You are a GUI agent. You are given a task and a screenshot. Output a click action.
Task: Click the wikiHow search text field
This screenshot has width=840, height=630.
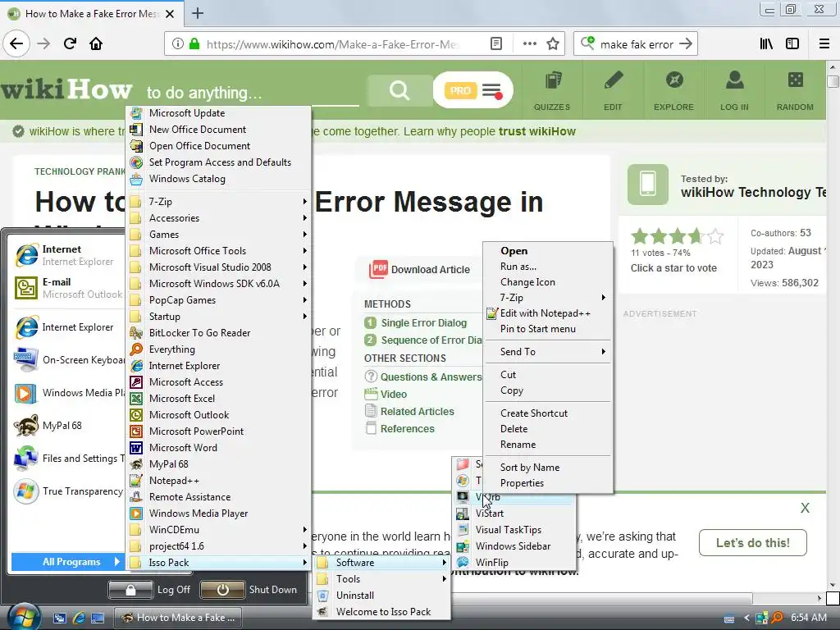pos(252,92)
